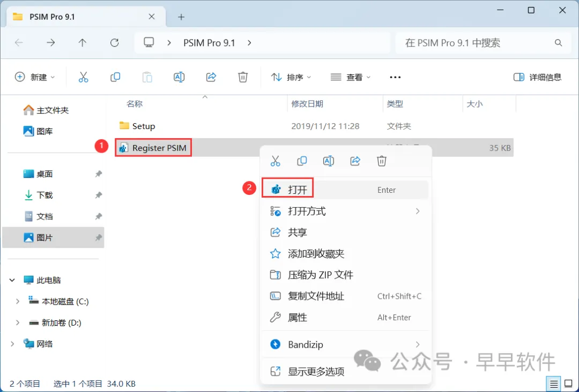Open the Bandizip submenu

coord(345,344)
